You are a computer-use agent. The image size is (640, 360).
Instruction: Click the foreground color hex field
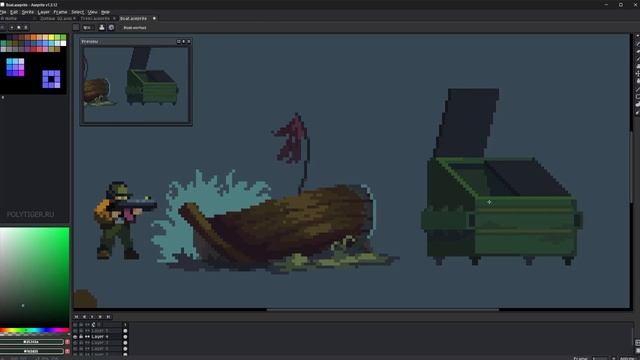(x=31, y=342)
